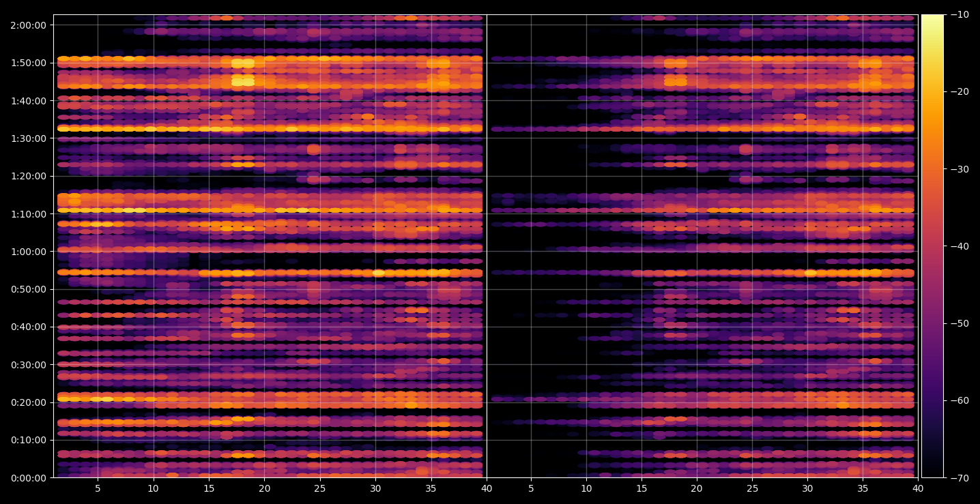This screenshot has height=504, width=980.
Task: Select the 2:00:00 y-axis tick label
Action: [x=27, y=25]
